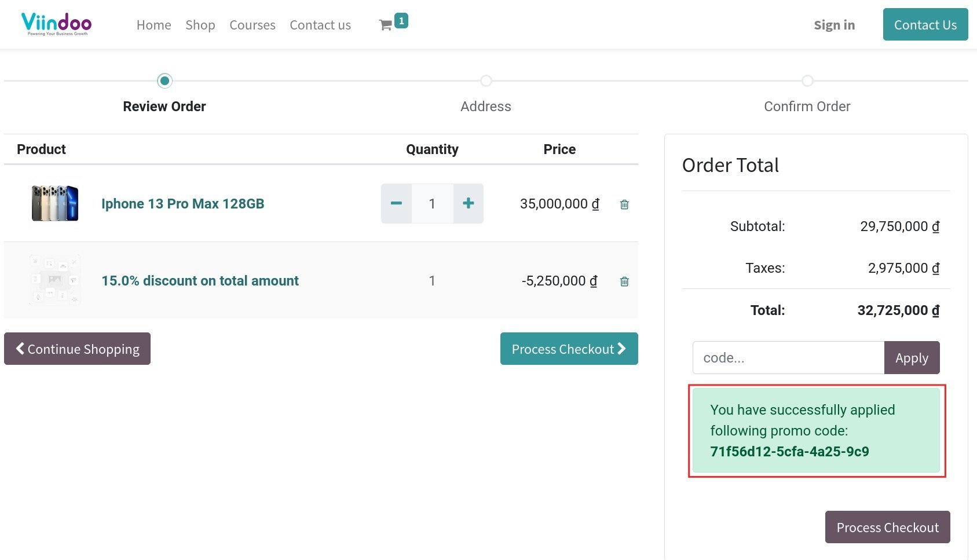Click the Viindoo logo
The width and height of the screenshot is (977, 560).
[x=56, y=24]
